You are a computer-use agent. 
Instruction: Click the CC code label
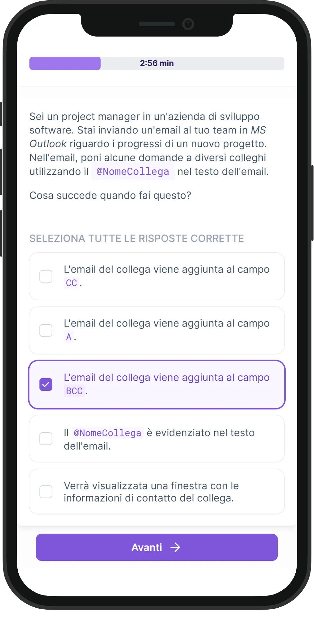(x=71, y=283)
